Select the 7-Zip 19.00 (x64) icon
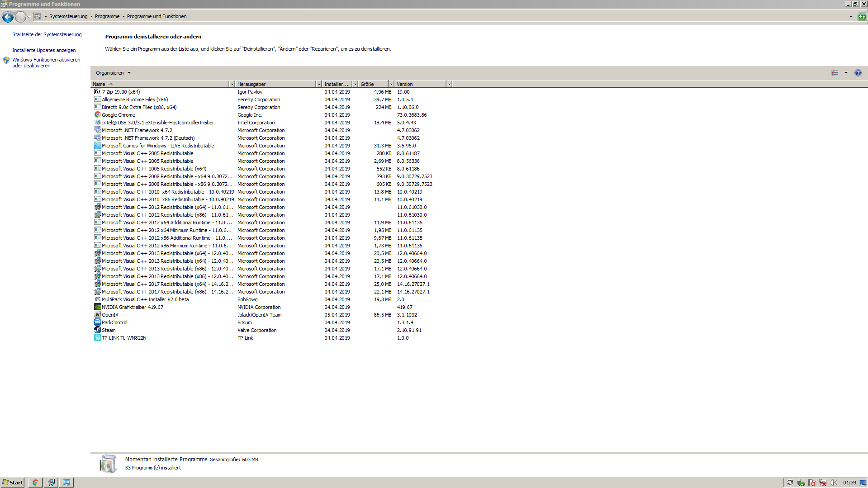This screenshot has height=488, width=868. (97, 92)
